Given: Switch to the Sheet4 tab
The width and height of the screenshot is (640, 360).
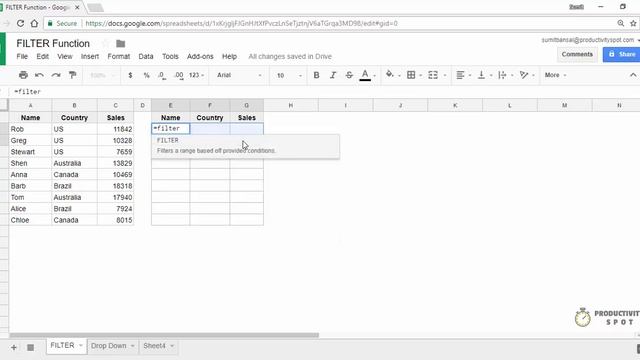Looking at the screenshot, I should click(x=154, y=346).
